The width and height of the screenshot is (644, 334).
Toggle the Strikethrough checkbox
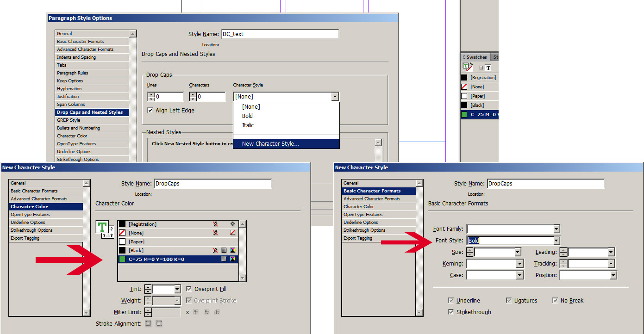(x=451, y=312)
